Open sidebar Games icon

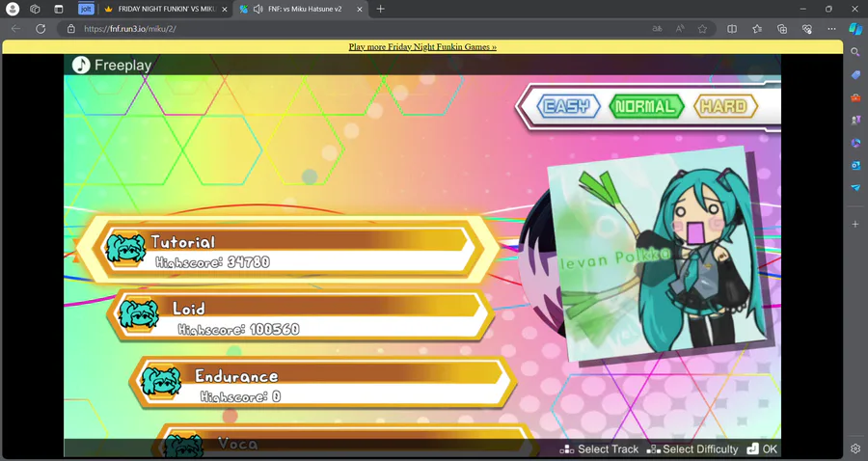855,121
